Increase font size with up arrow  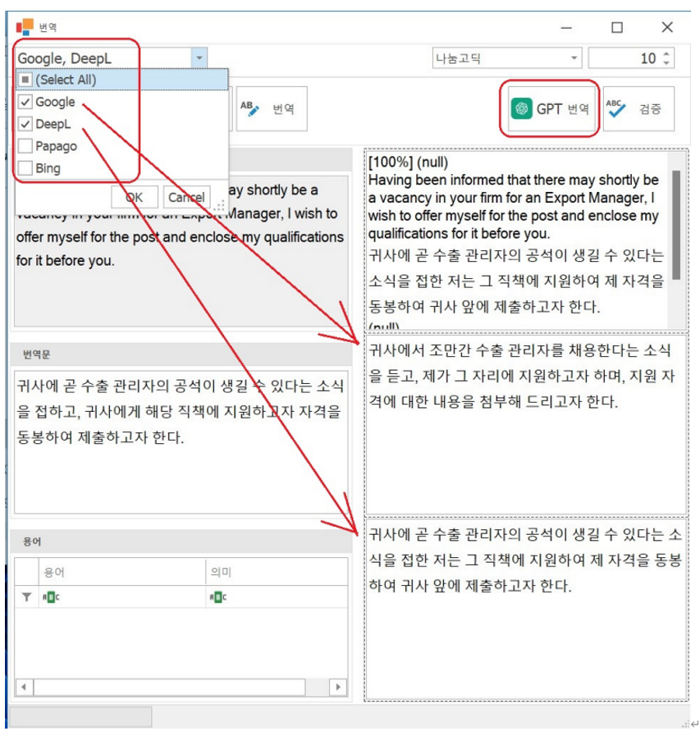(x=666, y=53)
